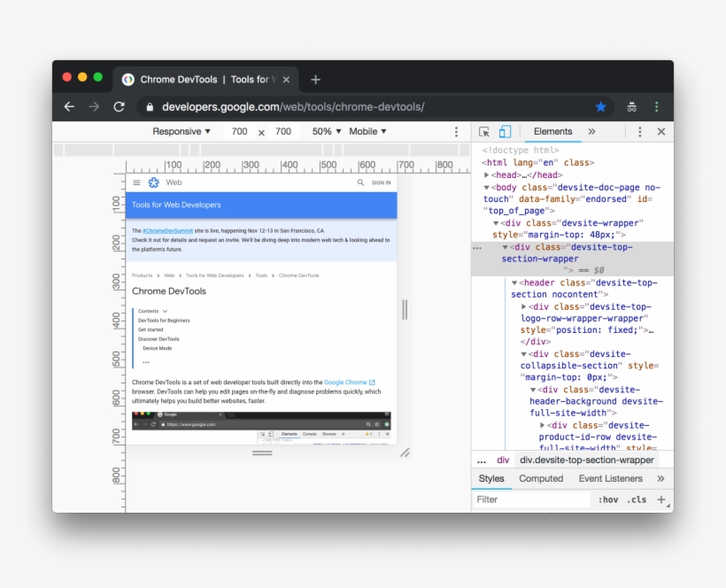
Task: Expand the head element in the DOM tree
Action: tap(487, 175)
